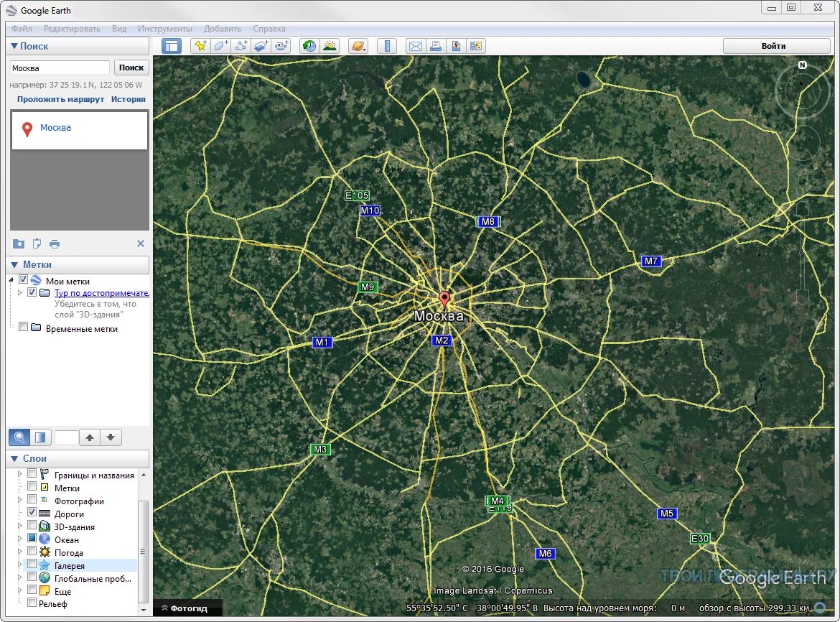Save image toolbar icon
840x622 pixels.
[x=456, y=46]
